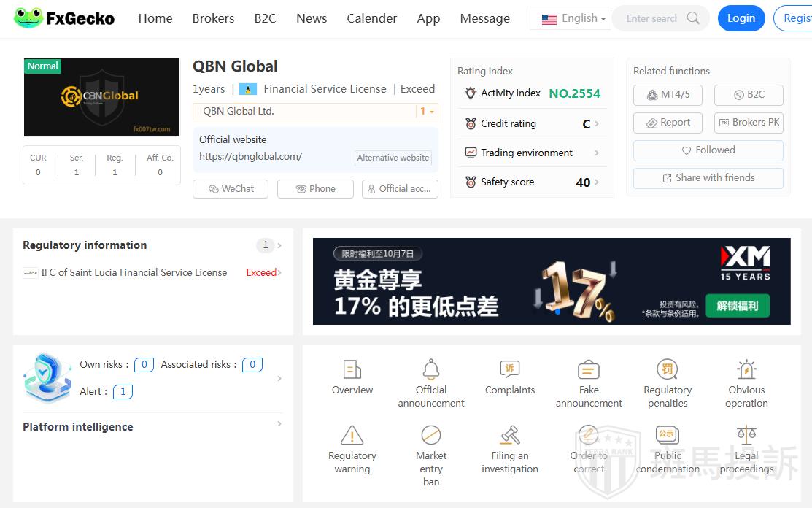
Task: Click the QBN Global logo thumbnail
Action: [x=101, y=98]
